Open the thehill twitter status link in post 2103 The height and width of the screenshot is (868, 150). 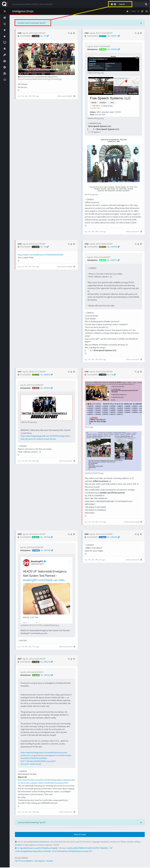41,255
